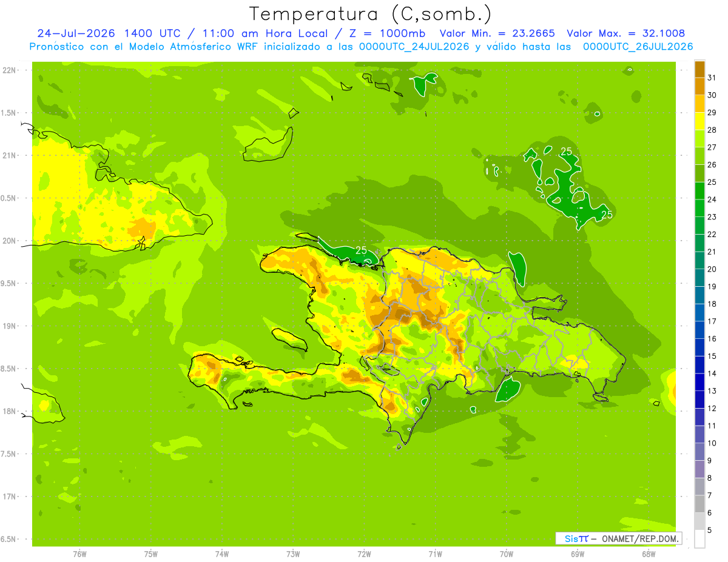Click the legend value "26"
This screenshot has width=728, height=562.
712,165
